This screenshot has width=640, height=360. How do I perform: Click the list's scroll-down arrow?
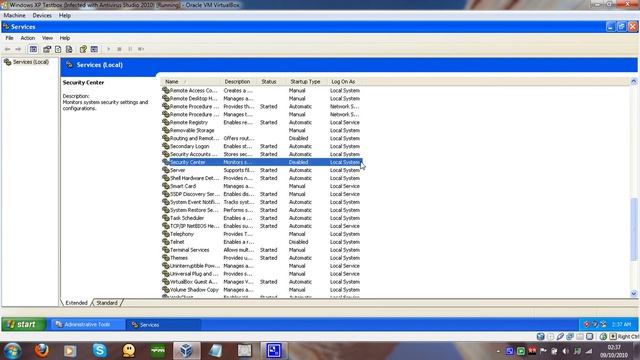tap(633, 293)
